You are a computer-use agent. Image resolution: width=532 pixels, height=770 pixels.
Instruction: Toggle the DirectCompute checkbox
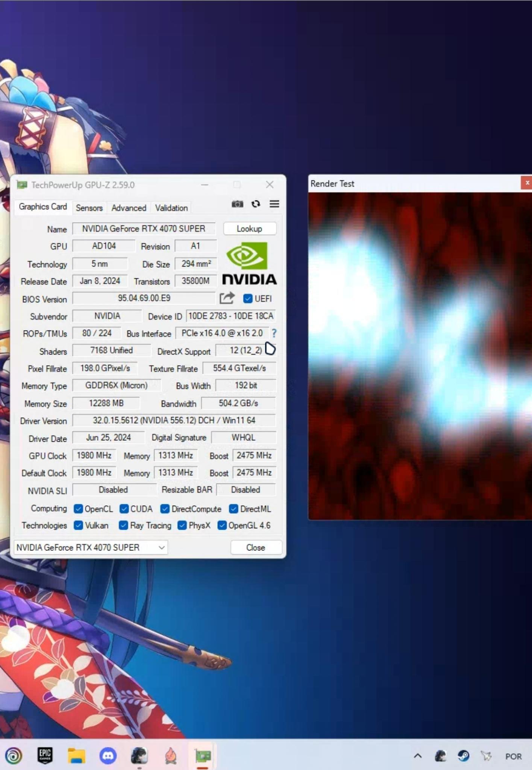[165, 509]
